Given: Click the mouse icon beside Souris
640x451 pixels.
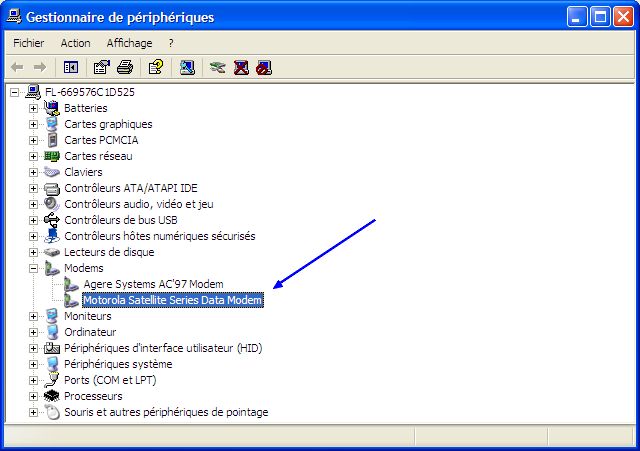Looking at the screenshot, I should coord(52,412).
